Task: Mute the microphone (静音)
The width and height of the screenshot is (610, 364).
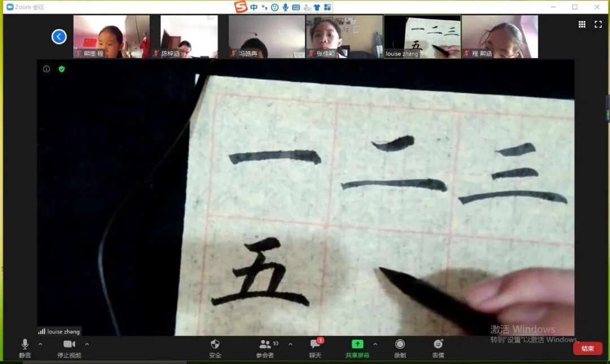Action: point(24,348)
